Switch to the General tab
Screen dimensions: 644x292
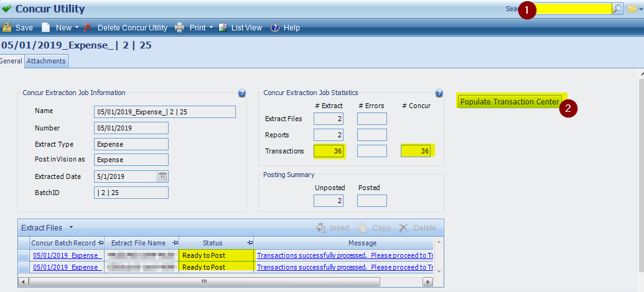pos(11,61)
